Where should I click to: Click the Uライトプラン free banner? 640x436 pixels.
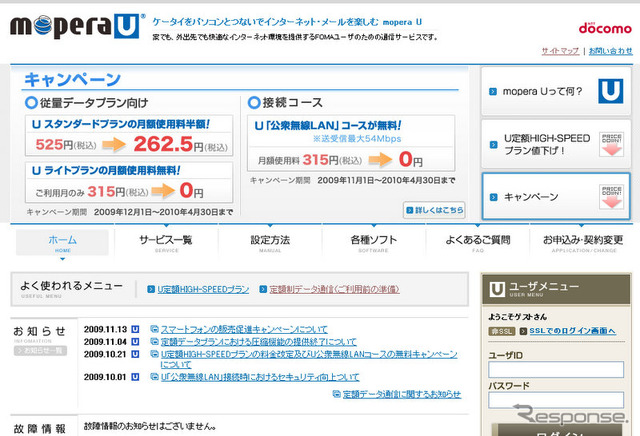tap(129, 182)
